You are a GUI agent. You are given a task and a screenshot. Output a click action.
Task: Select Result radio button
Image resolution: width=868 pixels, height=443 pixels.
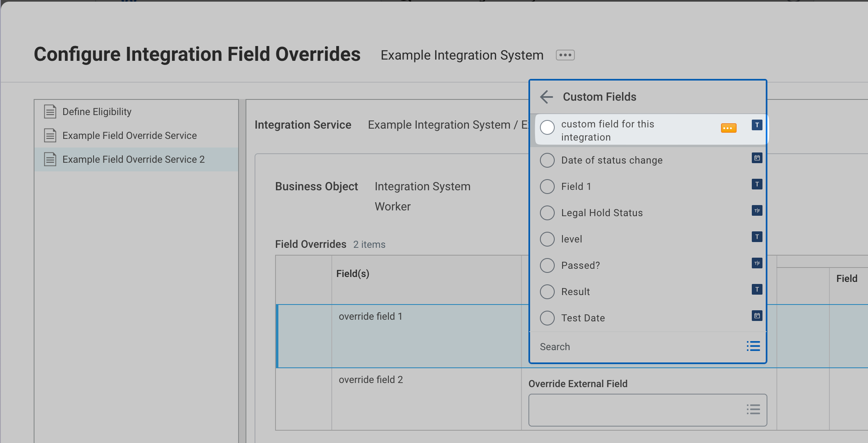click(x=547, y=292)
